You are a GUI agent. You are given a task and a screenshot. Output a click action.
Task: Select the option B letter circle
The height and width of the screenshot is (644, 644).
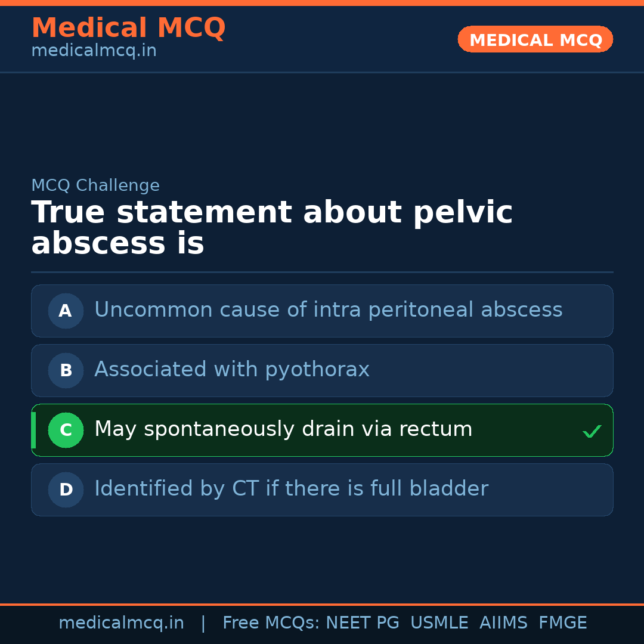click(x=66, y=370)
